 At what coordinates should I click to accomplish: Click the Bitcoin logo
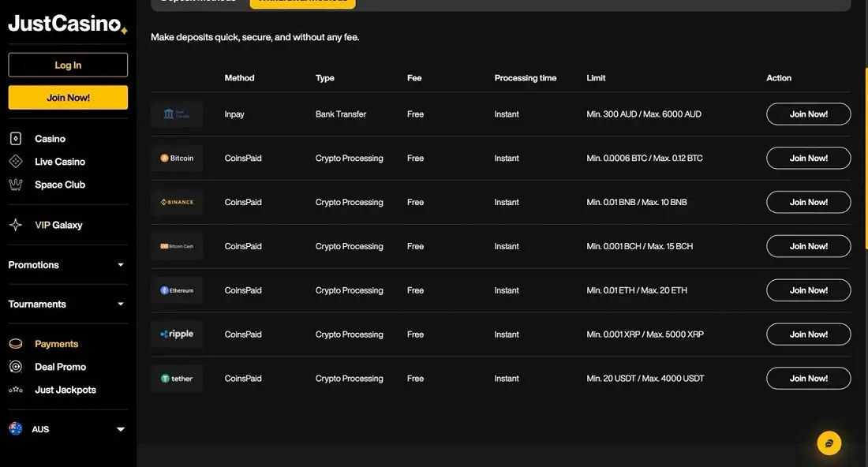pyautogui.click(x=177, y=159)
